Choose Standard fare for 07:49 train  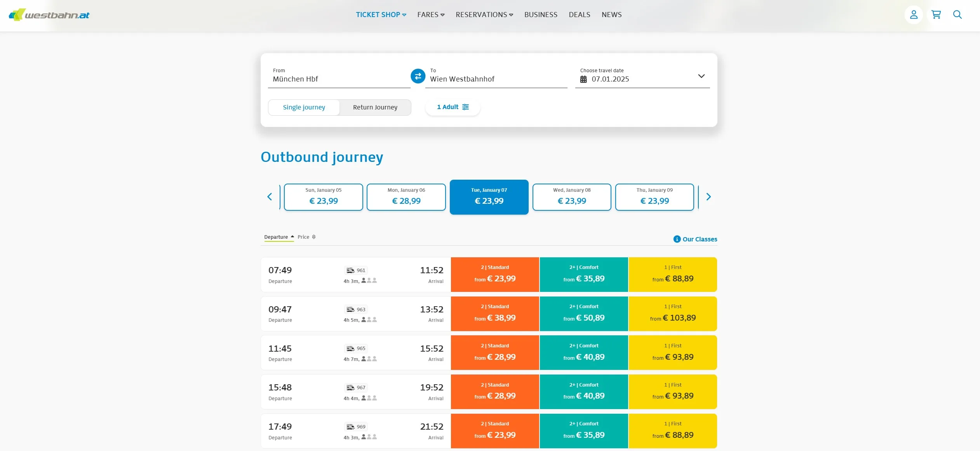point(495,274)
